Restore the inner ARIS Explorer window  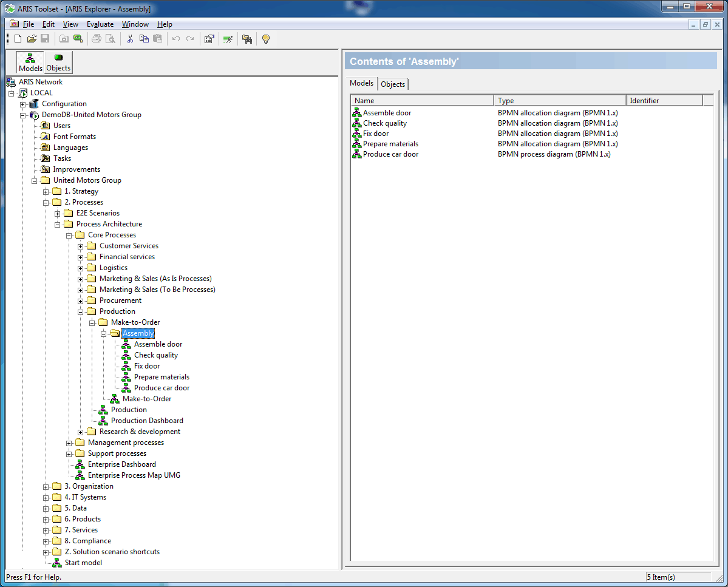706,25
